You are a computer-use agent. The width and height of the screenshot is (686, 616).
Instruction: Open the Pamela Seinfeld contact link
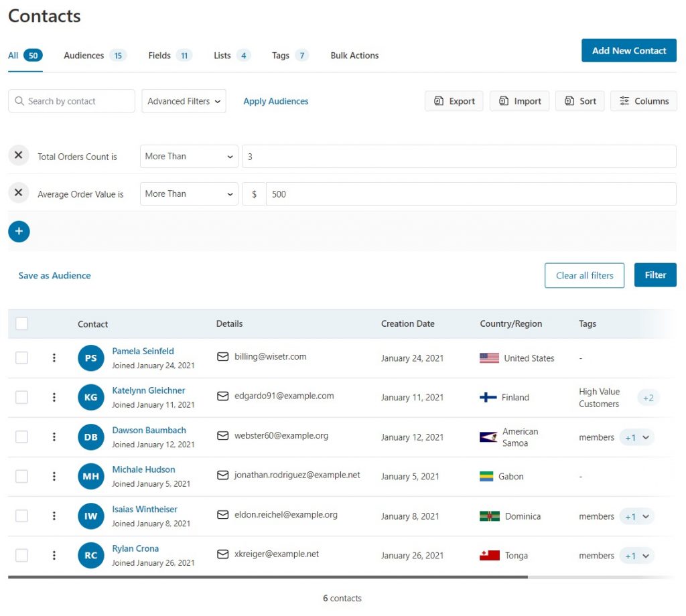pyautogui.click(x=143, y=351)
